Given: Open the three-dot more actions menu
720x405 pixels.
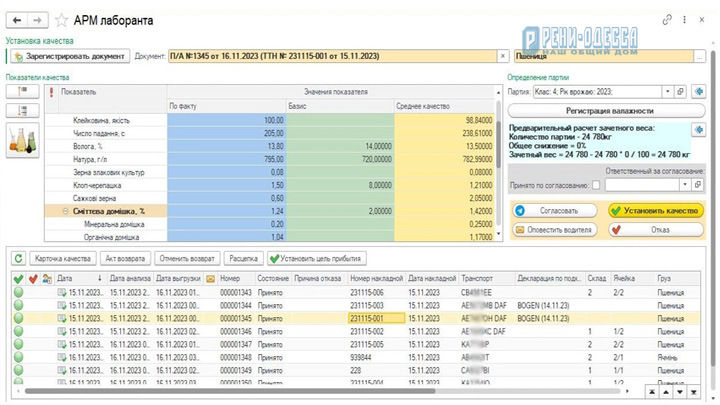Looking at the screenshot, I should tap(684, 20).
